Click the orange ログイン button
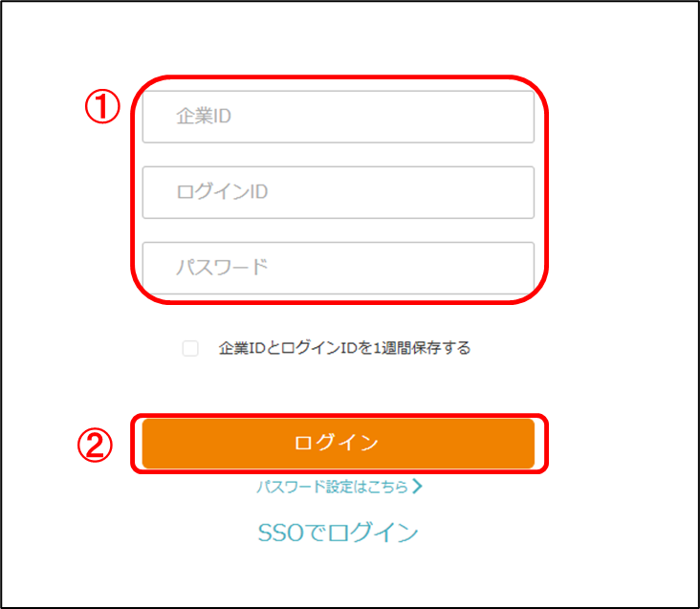The image size is (700, 609). (339, 444)
